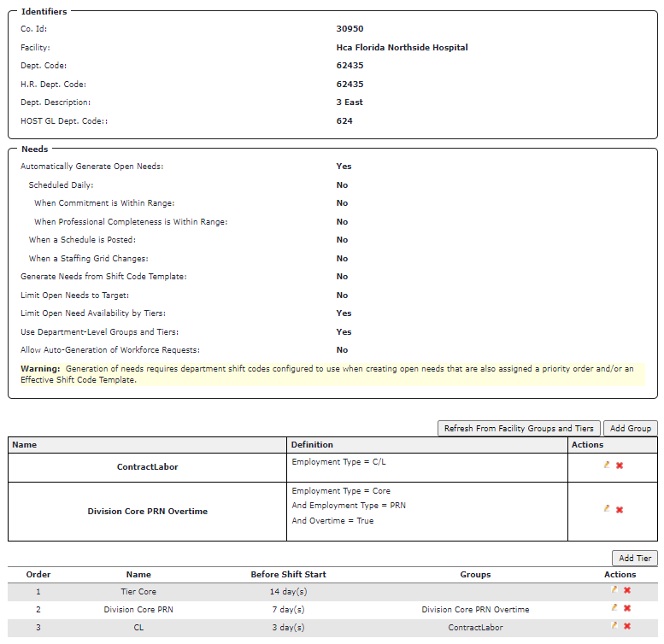Click 'Employment Type = Core' definition line
Image resolution: width=664 pixels, height=644 pixels.
[341, 491]
